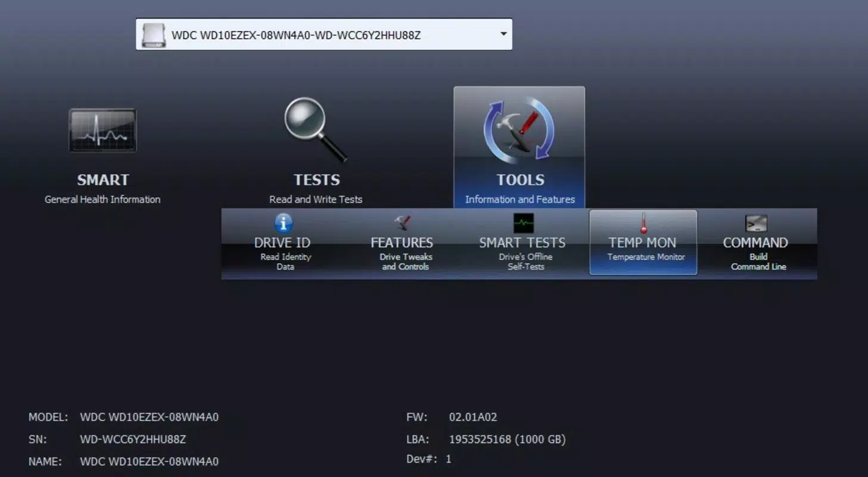Select the Dev# value 1
868x477 pixels.
(449, 459)
